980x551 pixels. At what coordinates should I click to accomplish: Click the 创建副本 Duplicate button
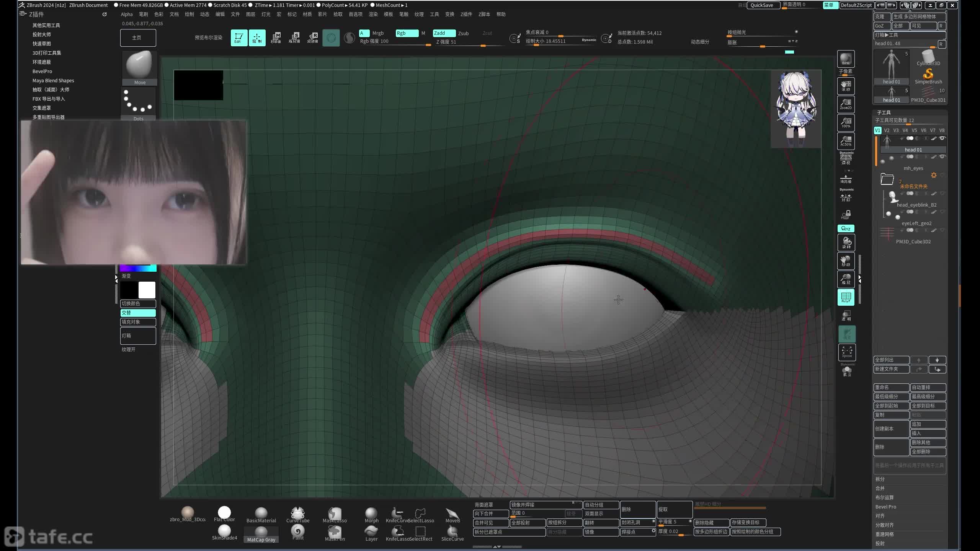click(891, 429)
